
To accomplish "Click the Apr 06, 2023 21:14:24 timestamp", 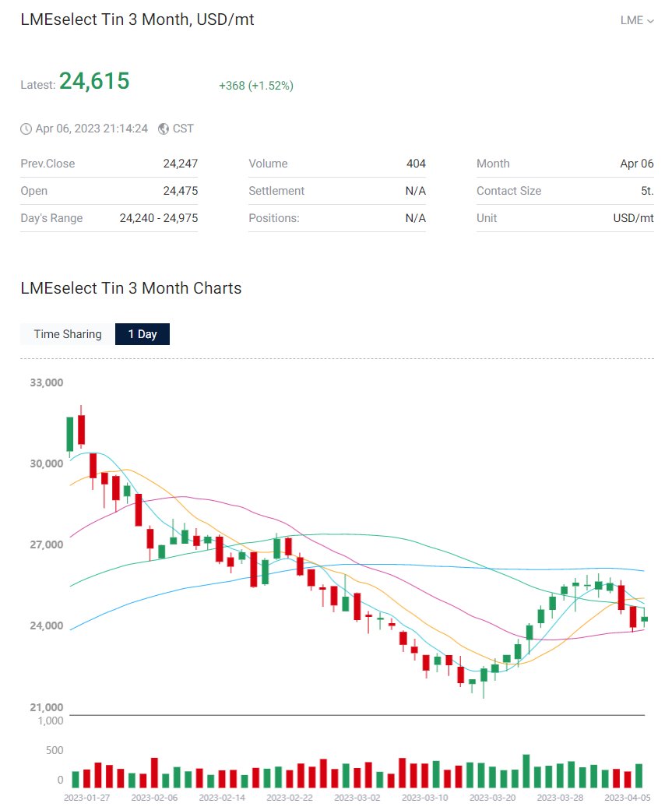I will click(91, 129).
